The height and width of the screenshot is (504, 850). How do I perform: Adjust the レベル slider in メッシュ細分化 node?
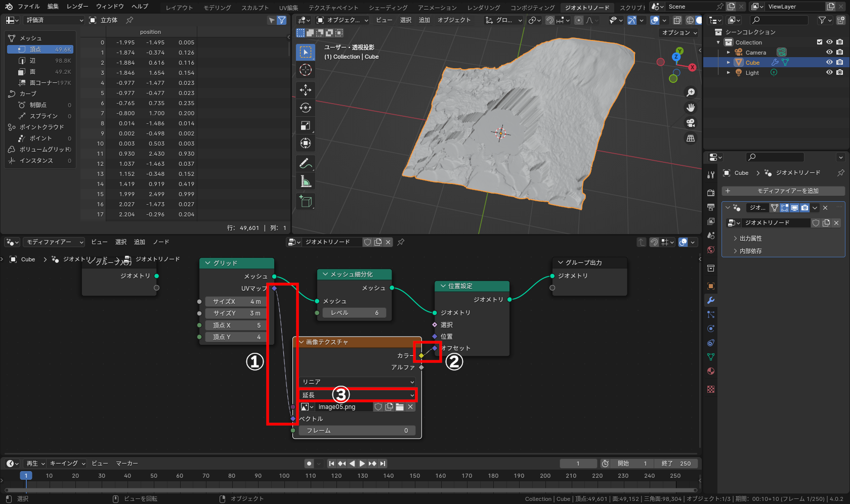pos(354,313)
